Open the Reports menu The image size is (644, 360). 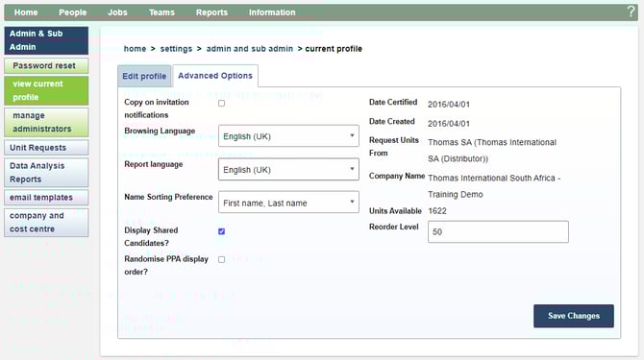[211, 12]
